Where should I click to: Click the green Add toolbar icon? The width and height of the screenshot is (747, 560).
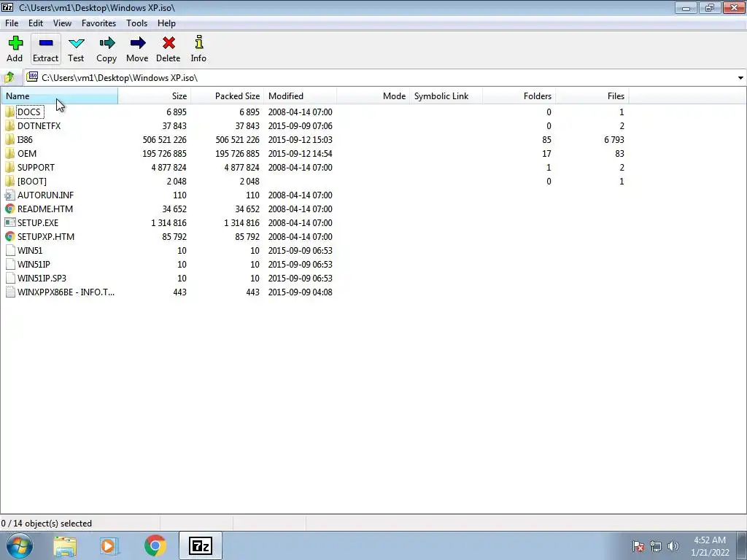pos(15,43)
